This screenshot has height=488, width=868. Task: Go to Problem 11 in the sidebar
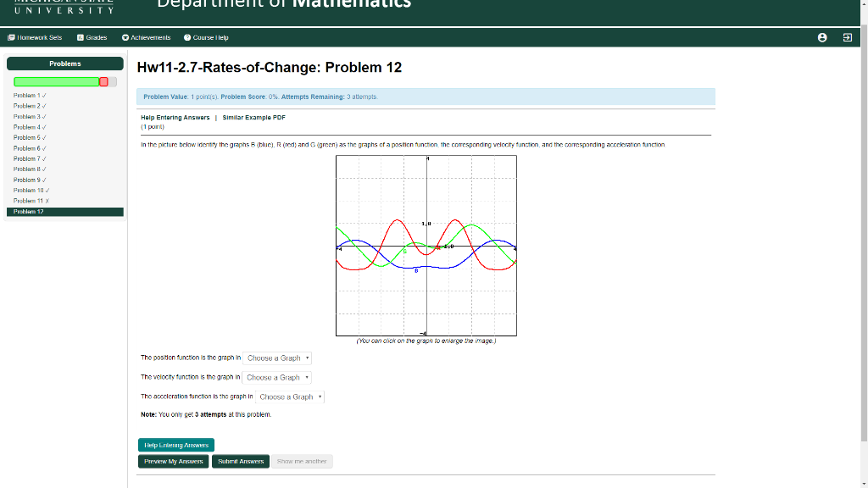(31, 201)
